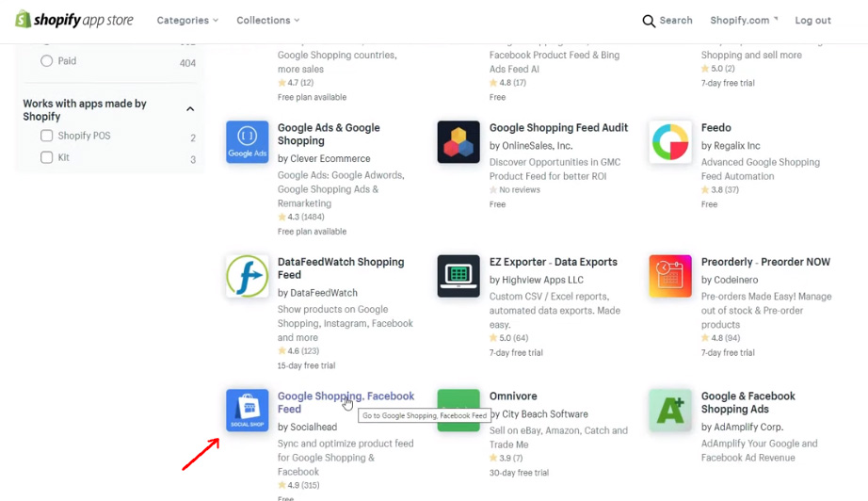Image resolution: width=868 pixels, height=501 pixels.
Task: Open Omnivore title link
Action: point(512,396)
